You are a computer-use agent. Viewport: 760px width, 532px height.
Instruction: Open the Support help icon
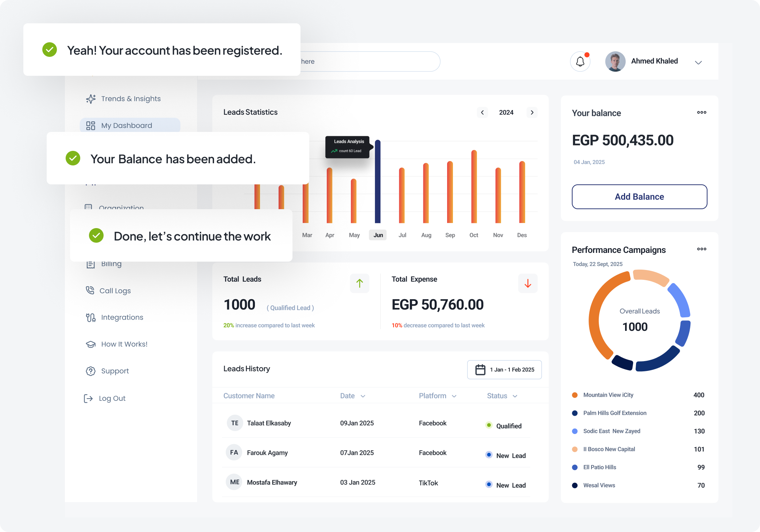(x=90, y=371)
